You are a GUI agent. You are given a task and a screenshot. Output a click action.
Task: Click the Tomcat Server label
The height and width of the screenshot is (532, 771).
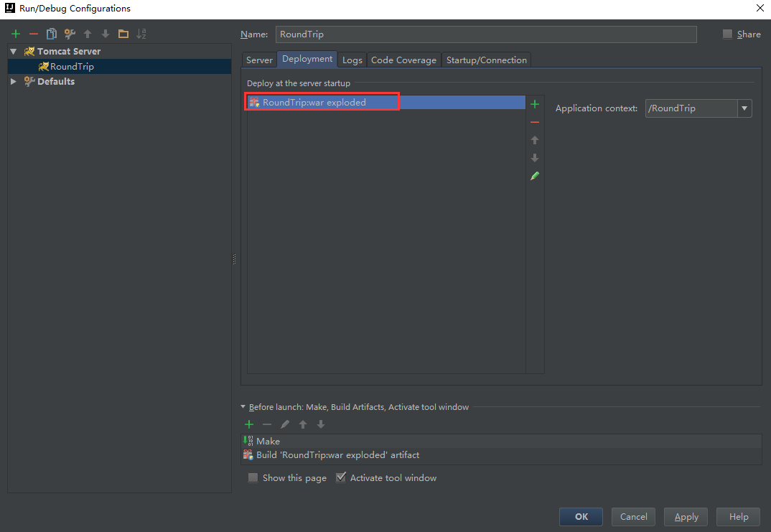pos(69,51)
